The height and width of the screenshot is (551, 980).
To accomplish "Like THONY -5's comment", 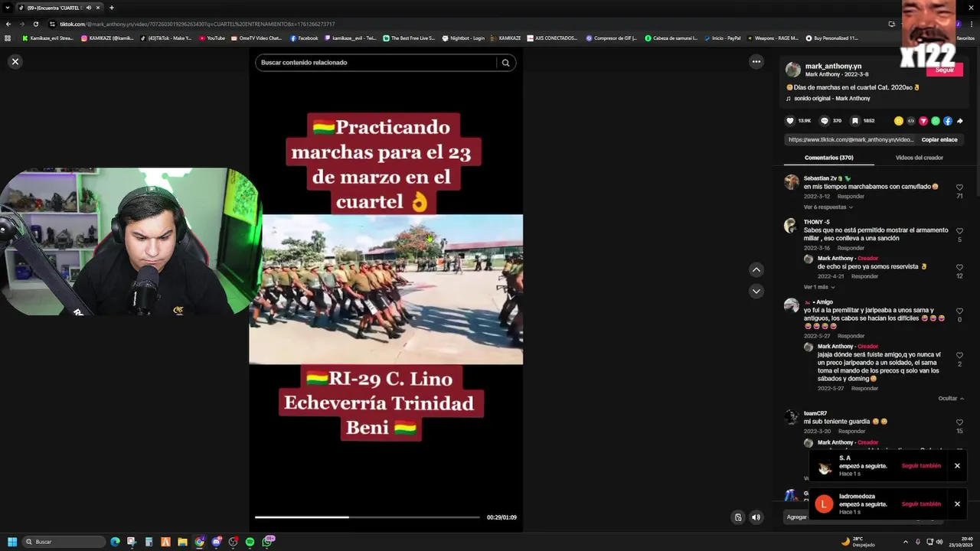I will [x=959, y=231].
